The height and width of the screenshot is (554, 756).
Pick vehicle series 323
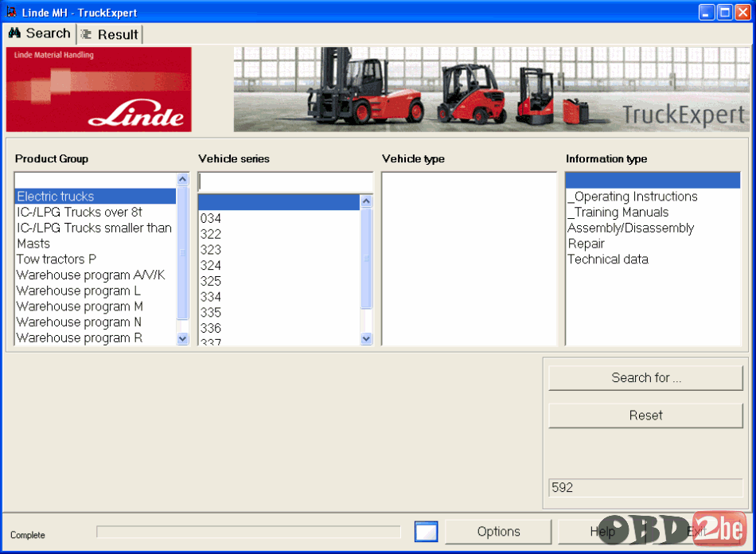(279, 250)
